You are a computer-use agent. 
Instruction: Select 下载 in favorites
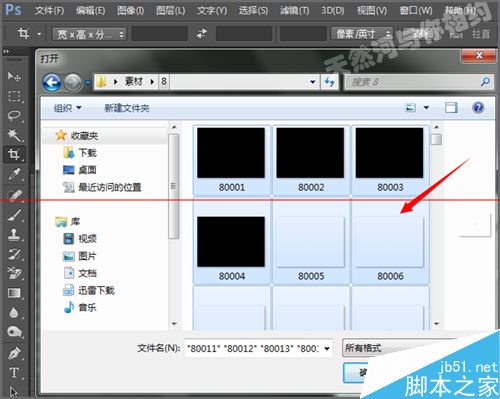80,153
